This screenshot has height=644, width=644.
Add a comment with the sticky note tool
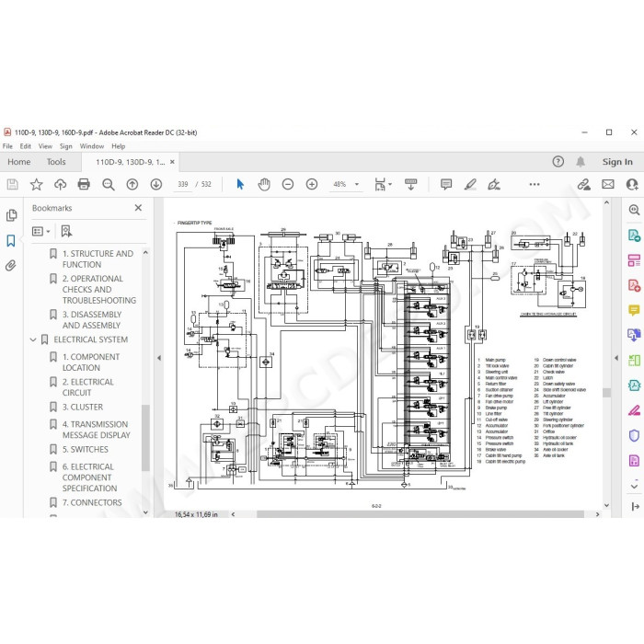click(446, 184)
